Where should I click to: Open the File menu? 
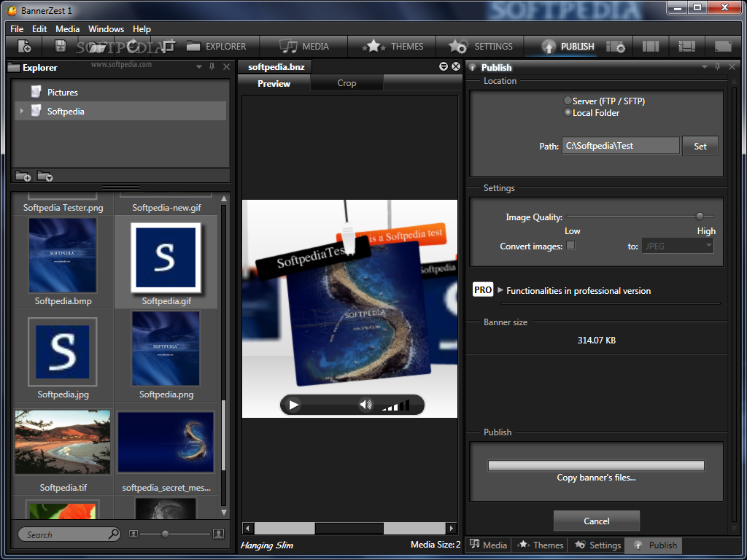click(x=17, y=29)
